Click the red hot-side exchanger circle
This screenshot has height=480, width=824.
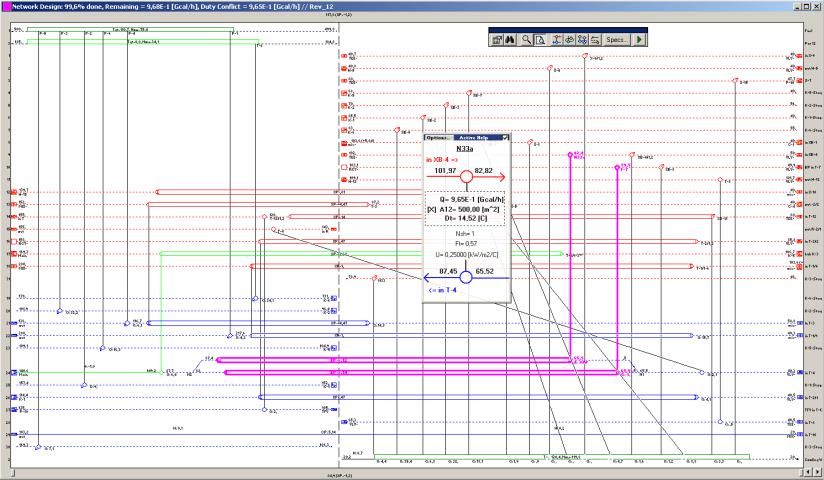point(466,176)
